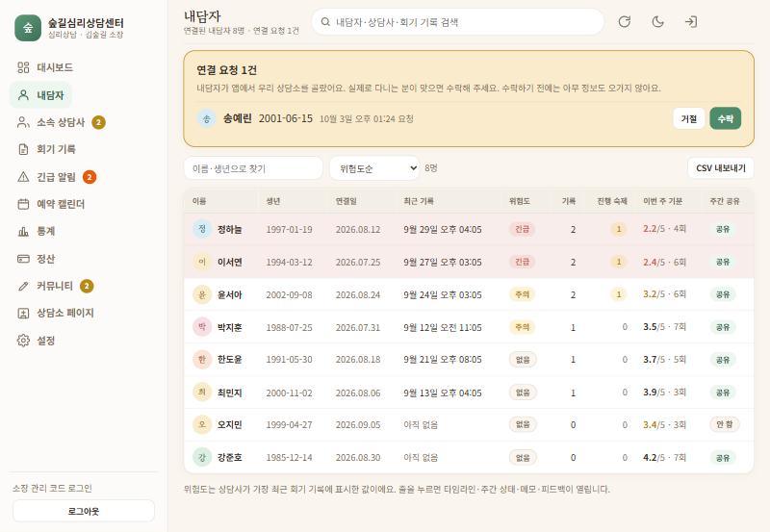This screenshot has width=770, height=532.
Task: Click 오지민's avatar circle
Action: tap(202, 424)
